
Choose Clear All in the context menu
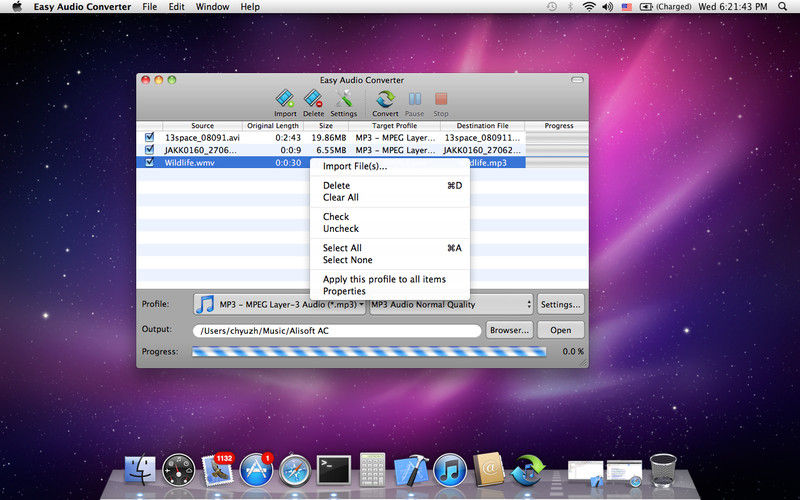[390, 197]
